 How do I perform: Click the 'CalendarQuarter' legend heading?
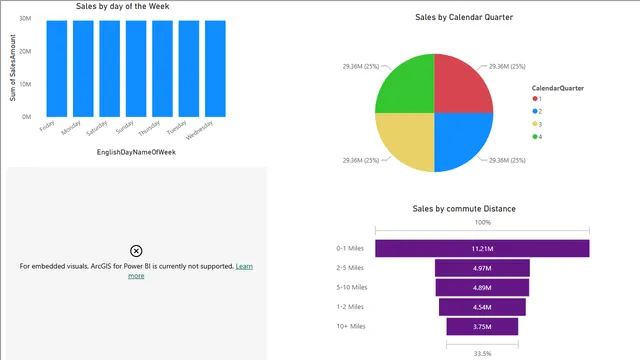pyautogui.click(x=558, y=88)
